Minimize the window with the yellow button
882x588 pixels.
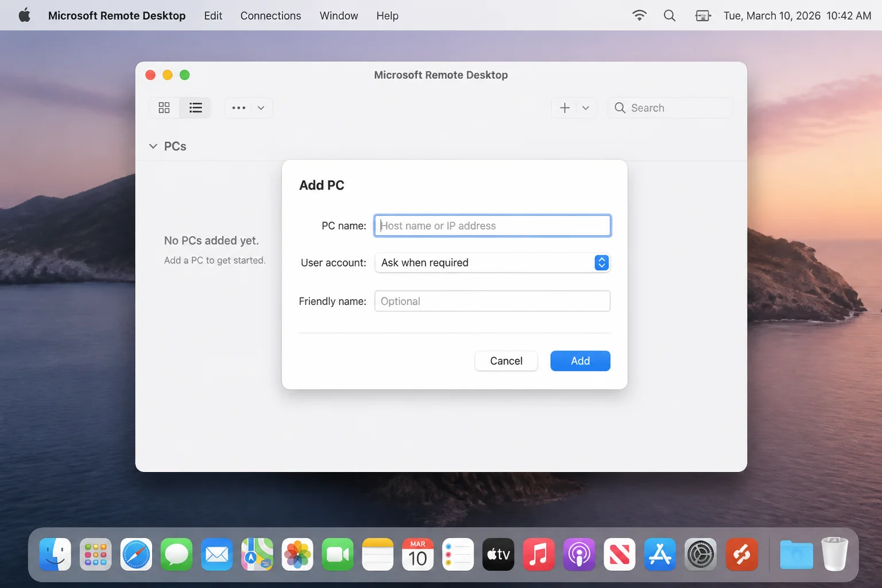[168, 75]
